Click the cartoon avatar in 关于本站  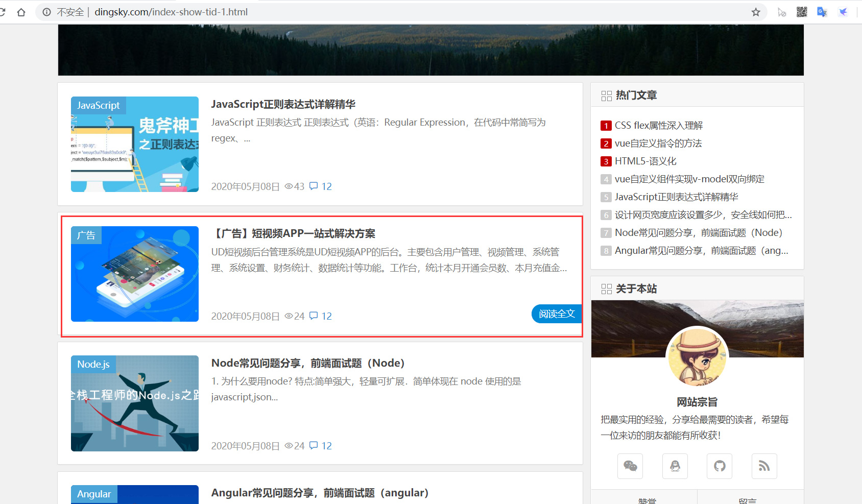point(697,356)
